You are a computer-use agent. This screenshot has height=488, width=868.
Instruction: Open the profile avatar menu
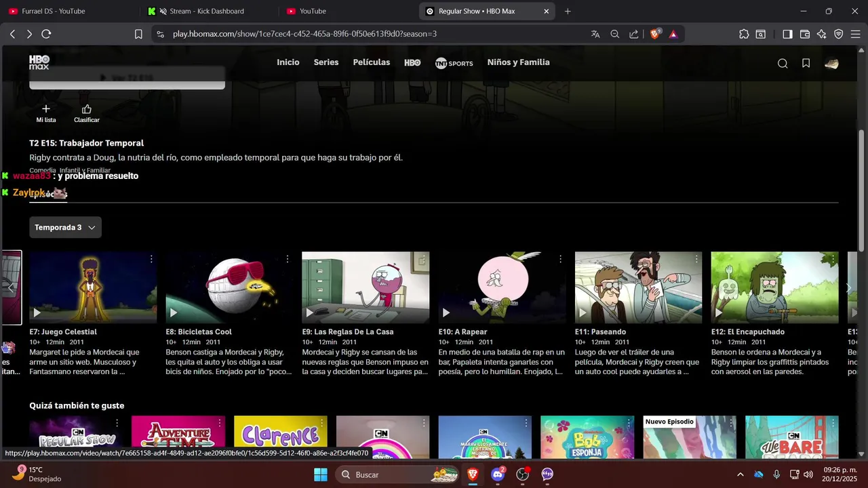[x=831, y=64]
